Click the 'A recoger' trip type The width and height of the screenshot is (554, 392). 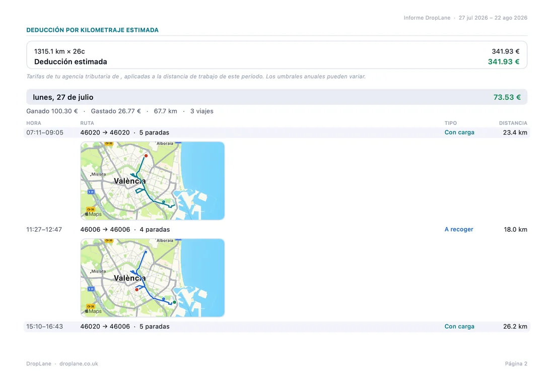(x=459, y=229)
